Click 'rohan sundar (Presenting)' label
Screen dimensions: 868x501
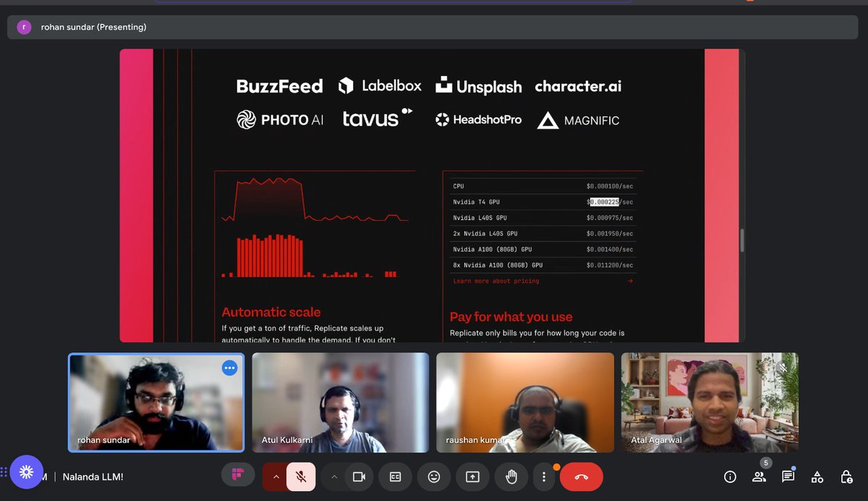coord(94,28)
